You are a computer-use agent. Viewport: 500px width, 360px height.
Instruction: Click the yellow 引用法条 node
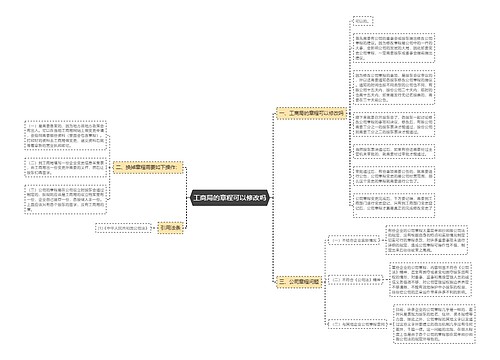pyautogui.click(x=170, y=228)
